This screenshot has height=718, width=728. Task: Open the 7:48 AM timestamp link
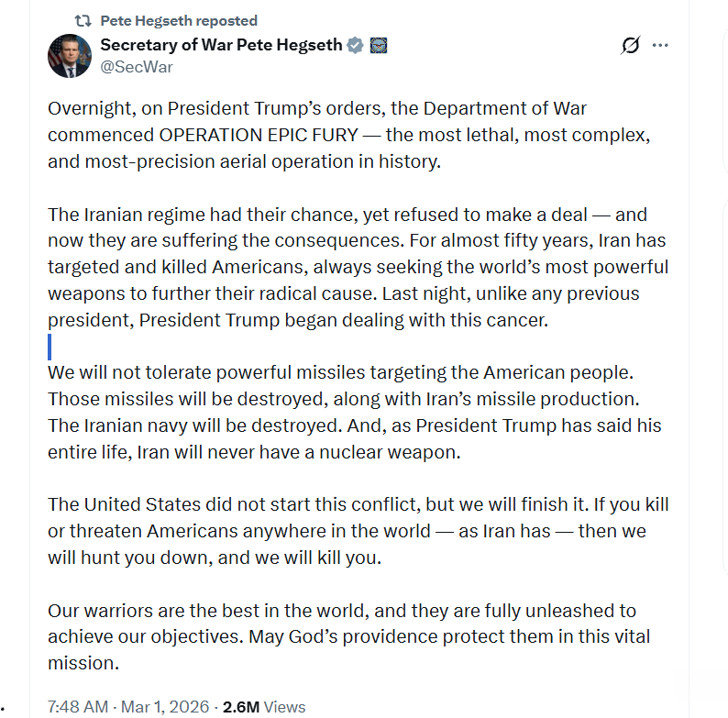point(78,707)
